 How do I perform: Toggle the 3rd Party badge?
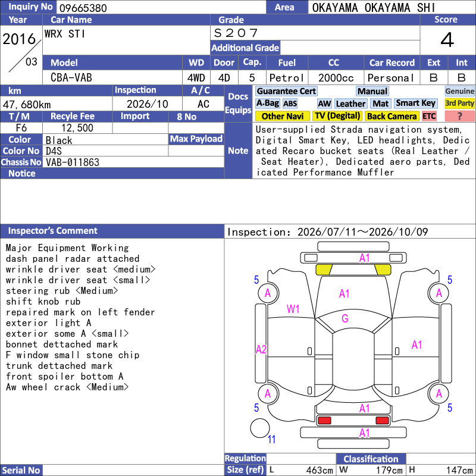click(x=459, y=104)
